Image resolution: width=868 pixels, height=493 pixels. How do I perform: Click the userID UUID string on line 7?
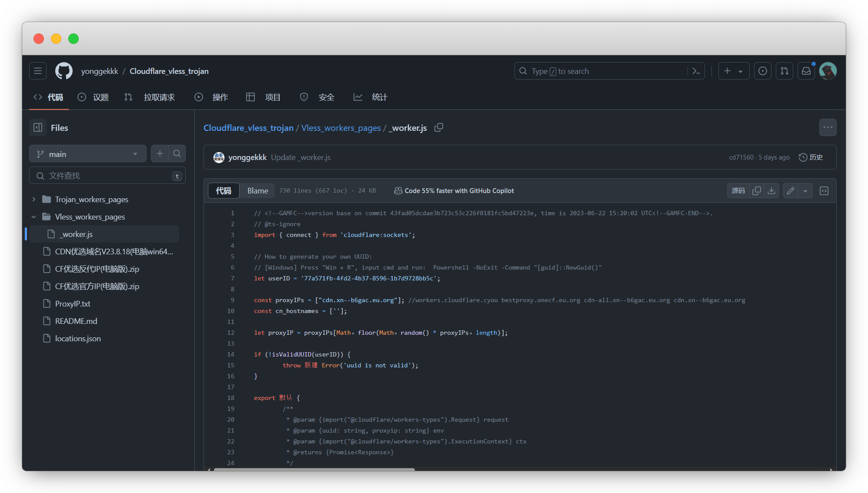coord(368,278)
